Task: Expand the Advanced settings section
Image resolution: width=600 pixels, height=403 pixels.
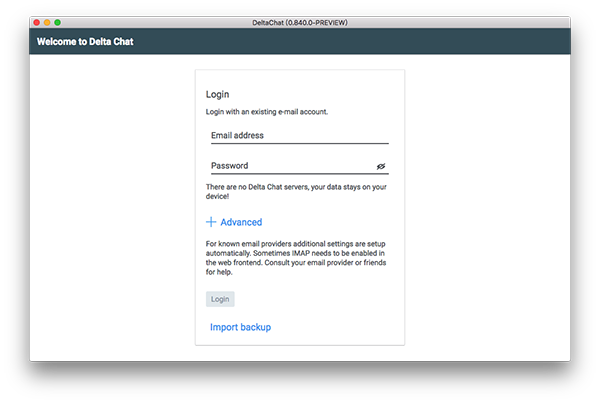Action: coord(234,222)
